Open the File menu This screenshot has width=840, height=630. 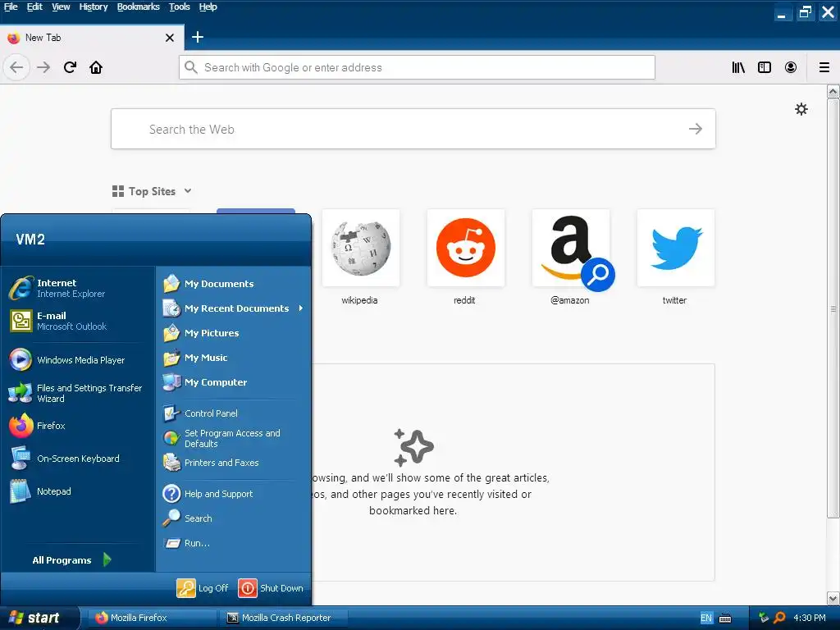click(11, 7)
